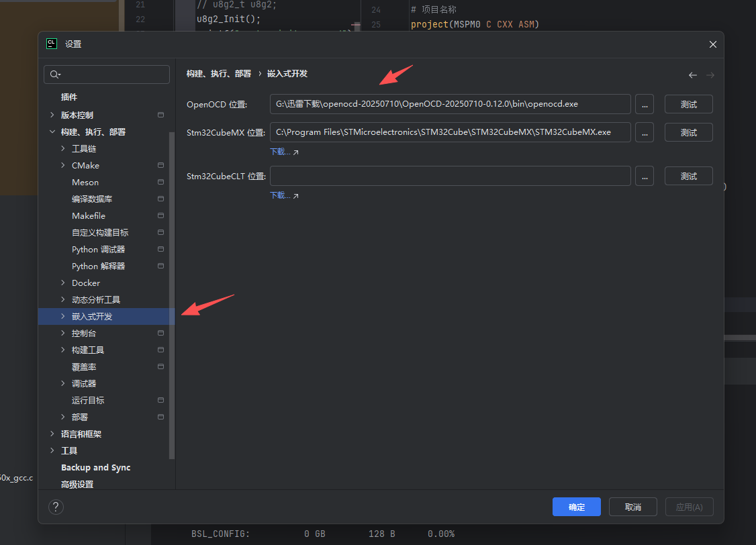The height and width of the screenshot is (545, 756).
Task: Click the OpenOCD 位置 path field
Action: click(x=451, y=104)
